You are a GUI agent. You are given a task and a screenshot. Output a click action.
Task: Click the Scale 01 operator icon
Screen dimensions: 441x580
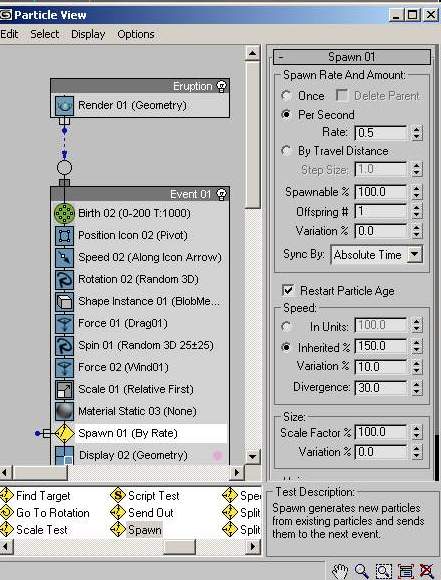pos(64,390)
